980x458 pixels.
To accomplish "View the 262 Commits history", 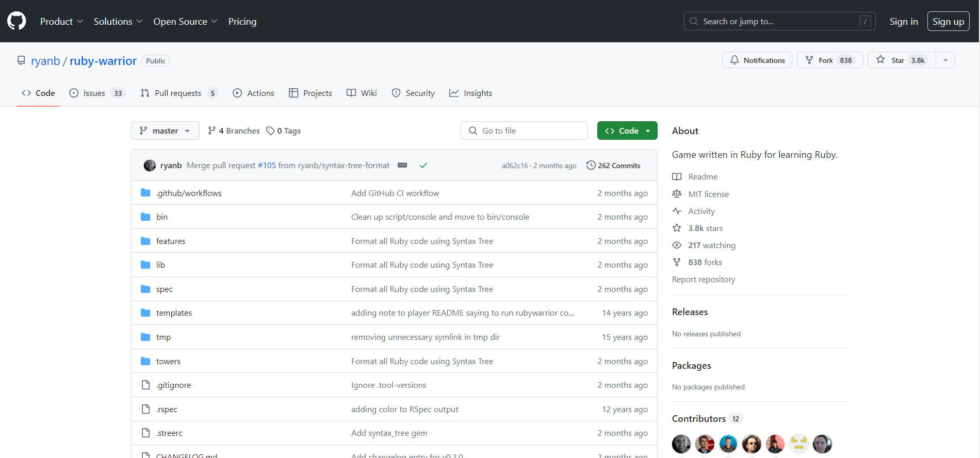I will pos(613,165).
